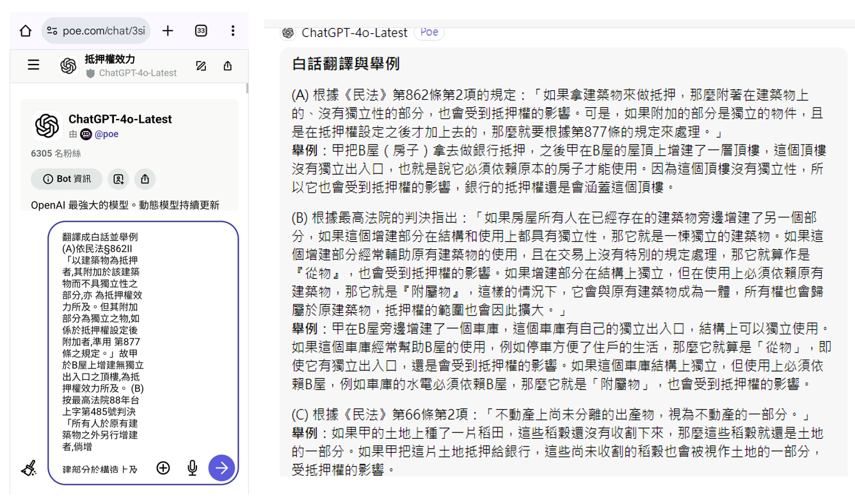Send message with purple arrow button
The width and height of the screenshot is (855, 504).
click(x=221, y=468)
